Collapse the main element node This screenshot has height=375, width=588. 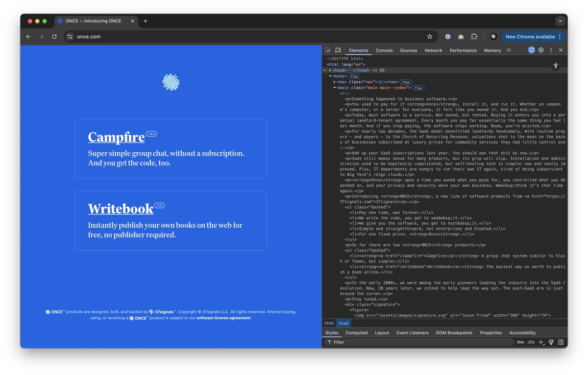[335, 88]
